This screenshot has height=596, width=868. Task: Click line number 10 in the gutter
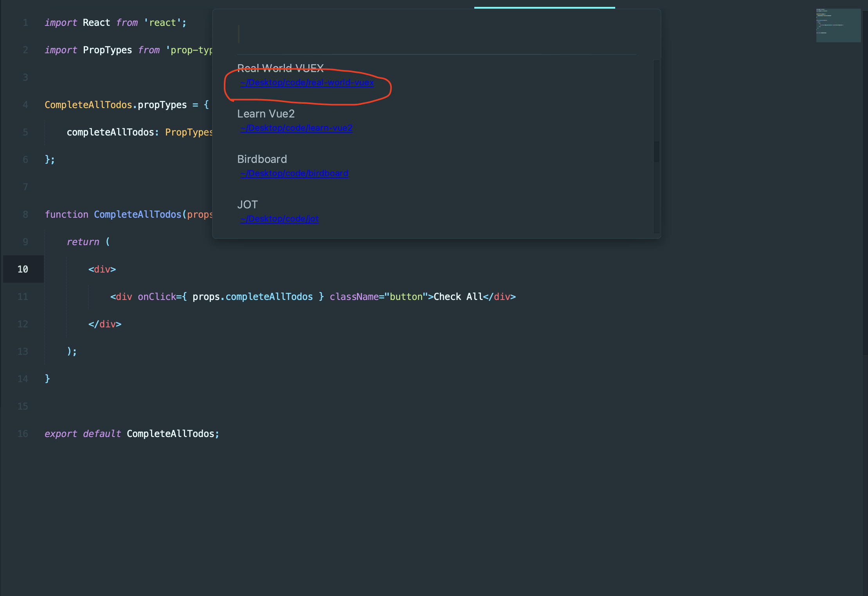pyautogui.click(x=23, y=269)
